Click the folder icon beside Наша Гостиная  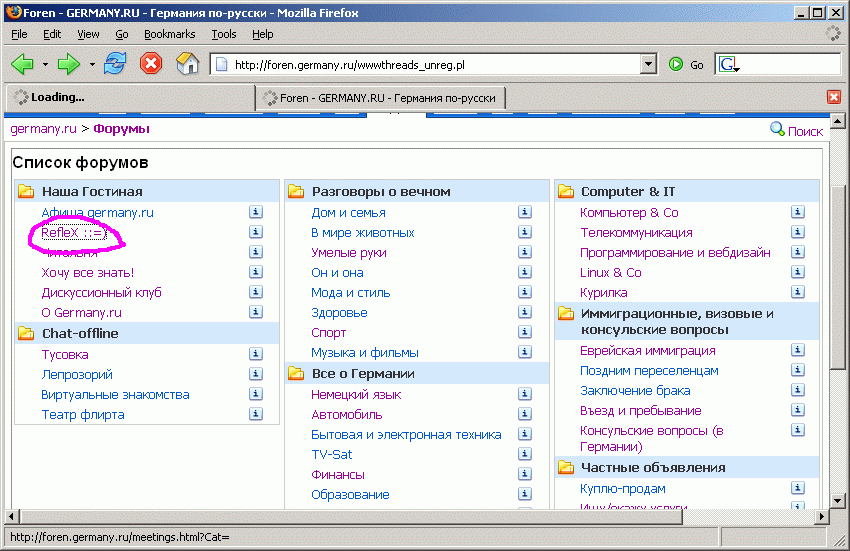[25, 191]
